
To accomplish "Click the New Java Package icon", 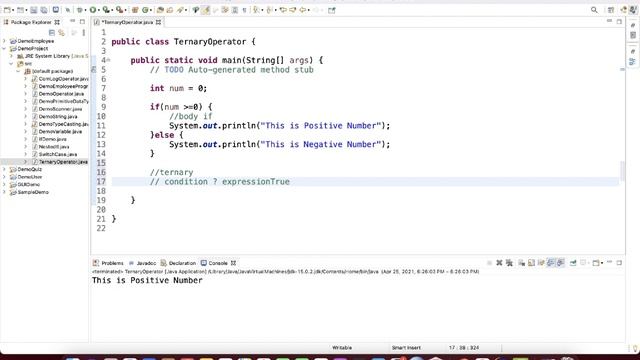I will tap(135, 10).
